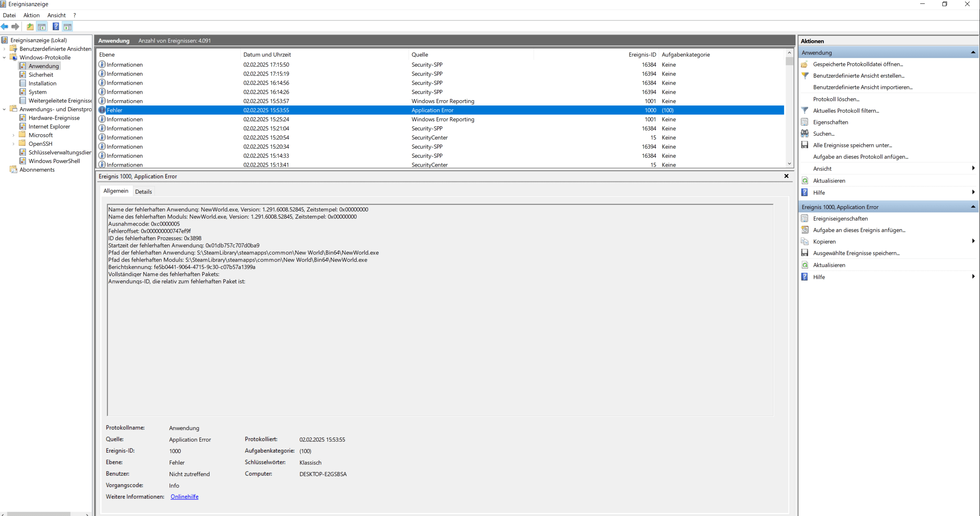Image resolution: width=980 pixels, height=516 pixels.
Task: Click the Alle Ereignisse speichern unter disk icon
Action: point(805,145)
